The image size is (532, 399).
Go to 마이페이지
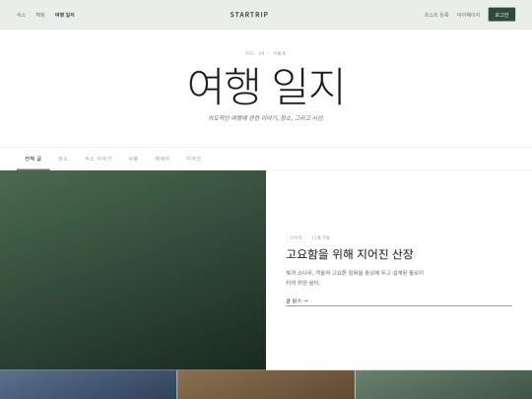click(468, 15)
